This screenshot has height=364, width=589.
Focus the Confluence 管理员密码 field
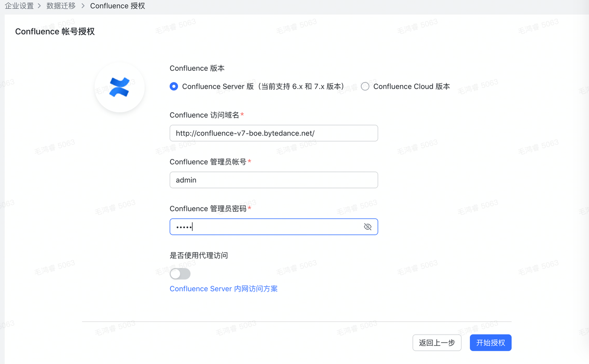(x=274, y=227)
